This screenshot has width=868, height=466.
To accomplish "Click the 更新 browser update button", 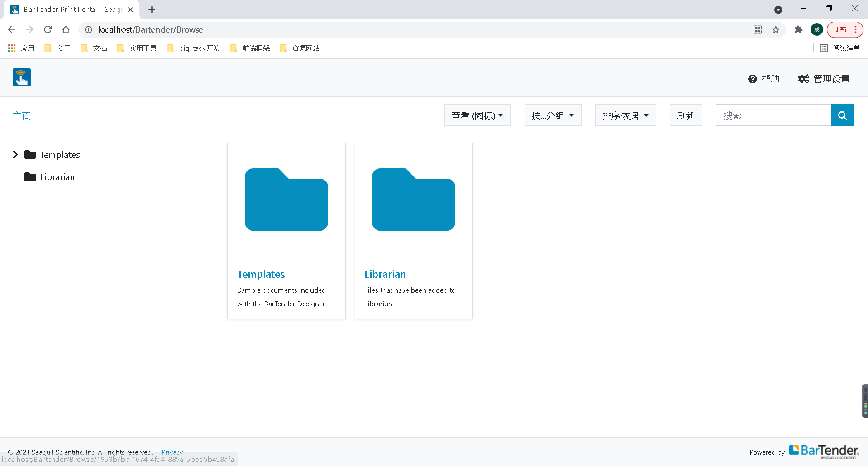I will point(840,30).
